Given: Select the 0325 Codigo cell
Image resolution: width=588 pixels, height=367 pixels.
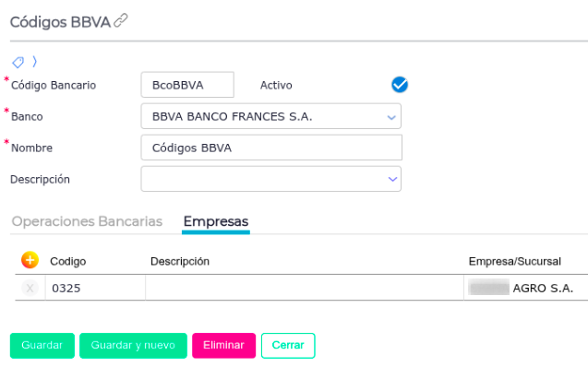Looking at the screenshot, I should point(96,288).
